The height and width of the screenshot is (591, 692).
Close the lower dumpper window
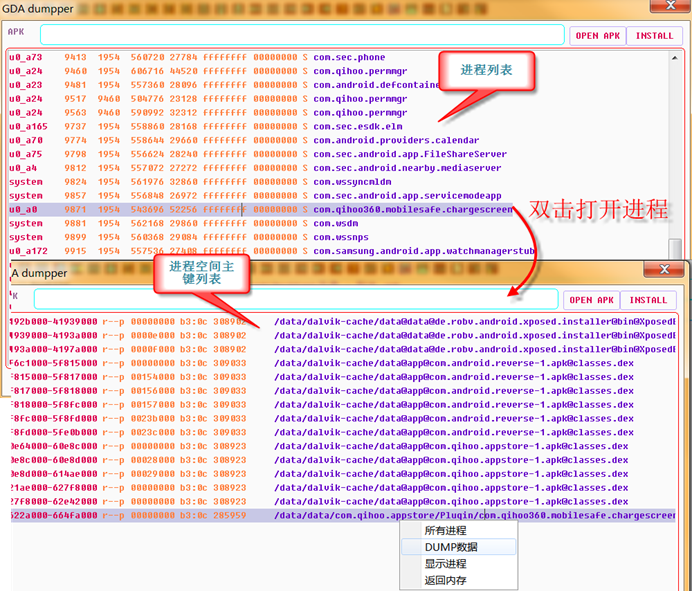[x=664, y=269]
